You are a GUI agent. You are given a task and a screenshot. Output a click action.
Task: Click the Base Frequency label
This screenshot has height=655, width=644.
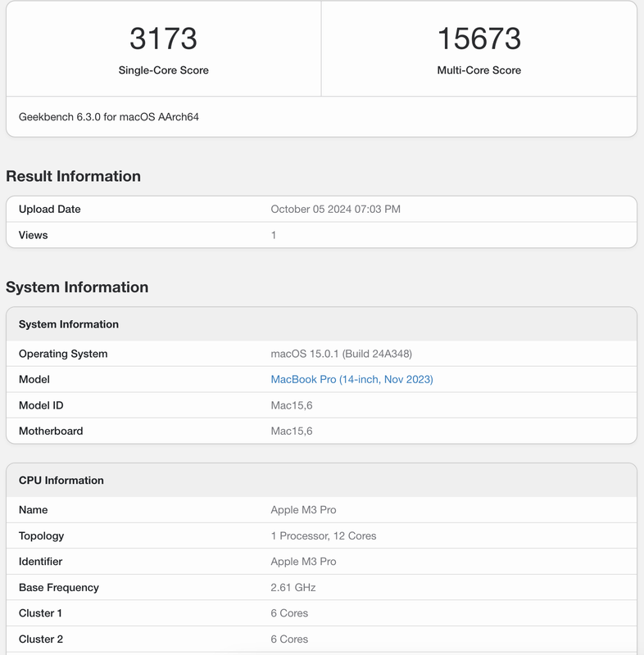(x=59, y=587)
